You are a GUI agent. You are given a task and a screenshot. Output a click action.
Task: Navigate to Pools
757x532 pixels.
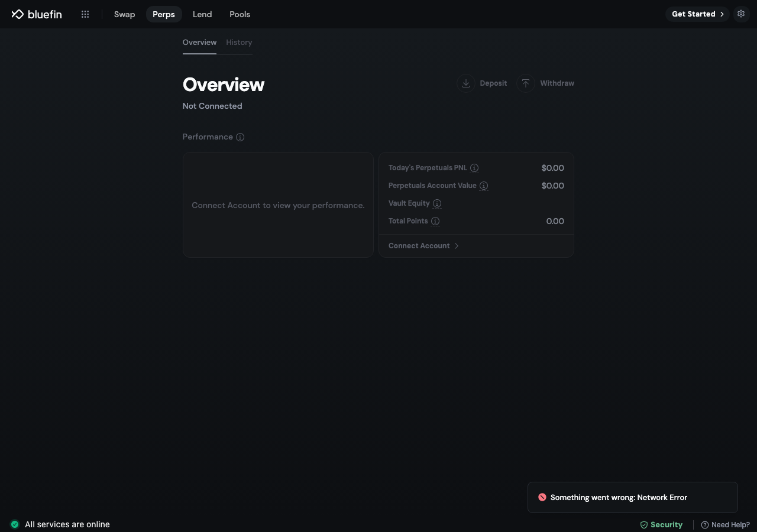pos(240,14)
